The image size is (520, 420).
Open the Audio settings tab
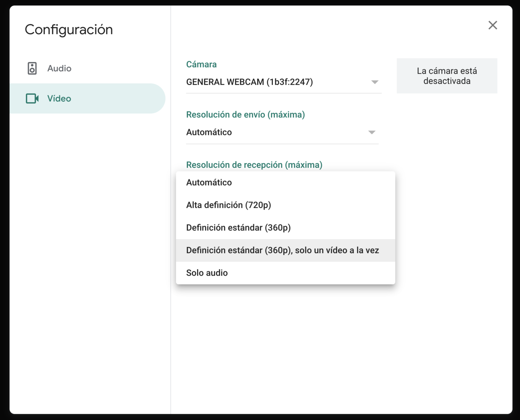pyautogui.click(x=87, y=68)
